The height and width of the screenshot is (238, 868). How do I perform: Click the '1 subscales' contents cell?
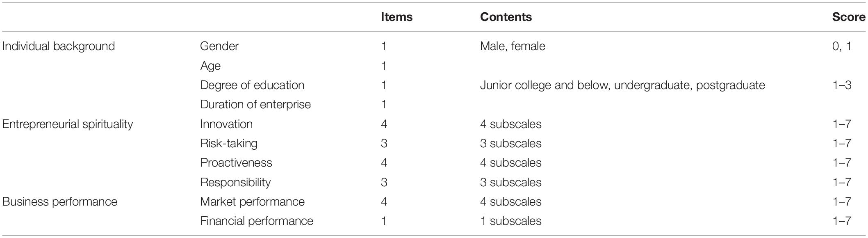(x=511, y=221)
